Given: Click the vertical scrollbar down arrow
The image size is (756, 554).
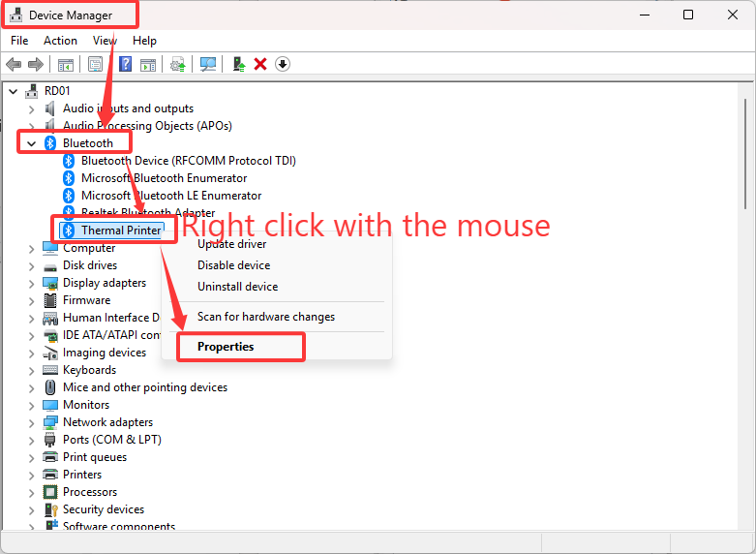Looking at the screenshot, I should [746, 522].
